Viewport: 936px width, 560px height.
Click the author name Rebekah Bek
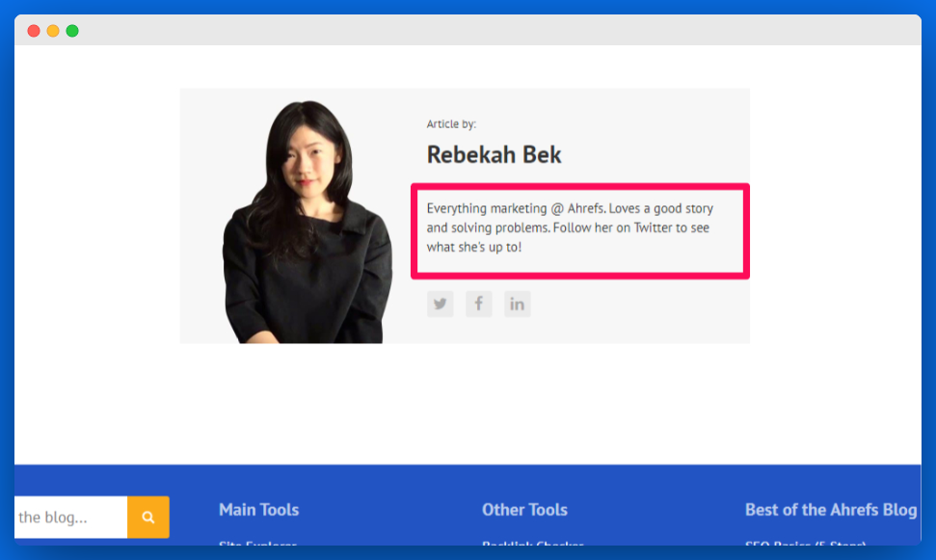tap(494, 154)
